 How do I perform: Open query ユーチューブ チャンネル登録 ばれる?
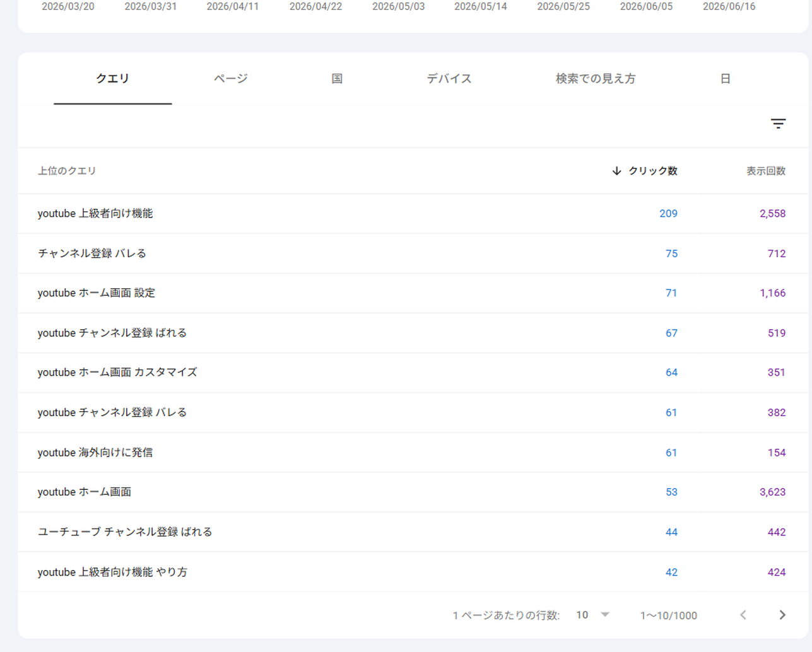[x=125, y=532]
